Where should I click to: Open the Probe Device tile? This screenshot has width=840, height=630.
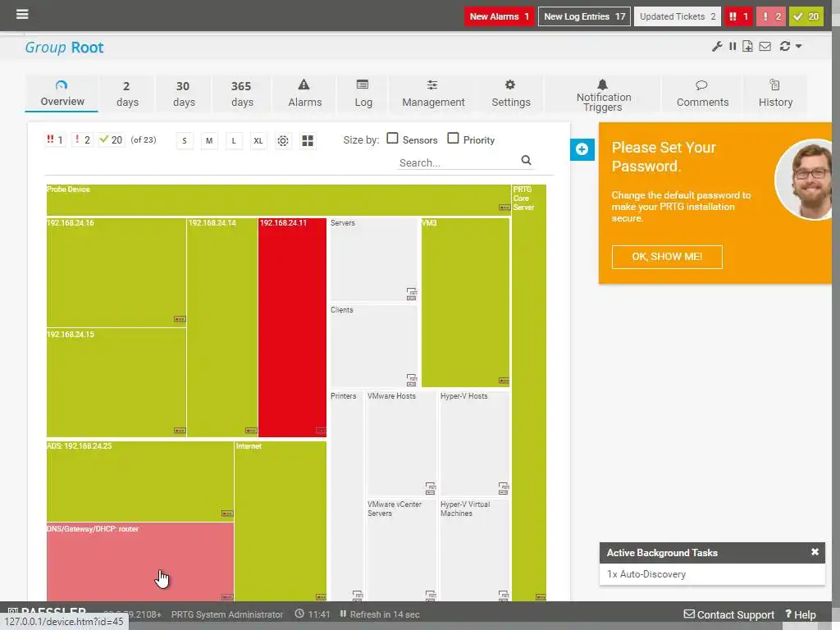pos(279,200)
